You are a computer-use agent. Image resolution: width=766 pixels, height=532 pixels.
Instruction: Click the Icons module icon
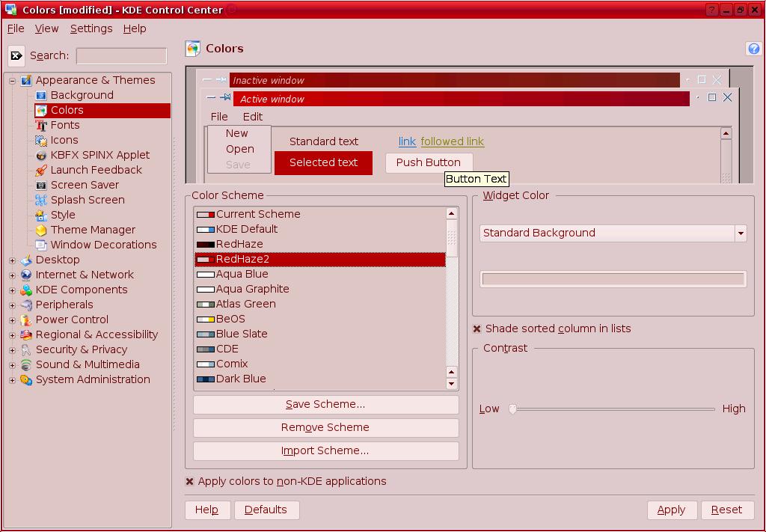pos(41,140)
